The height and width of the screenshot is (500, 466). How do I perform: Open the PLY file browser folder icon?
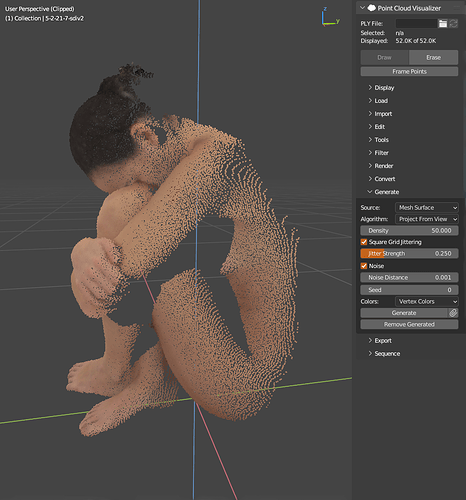click(442, 23)
